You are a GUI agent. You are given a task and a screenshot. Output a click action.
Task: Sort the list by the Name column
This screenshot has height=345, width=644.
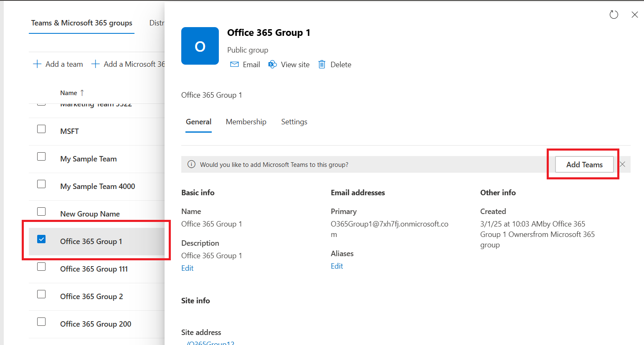click(68, 93)
